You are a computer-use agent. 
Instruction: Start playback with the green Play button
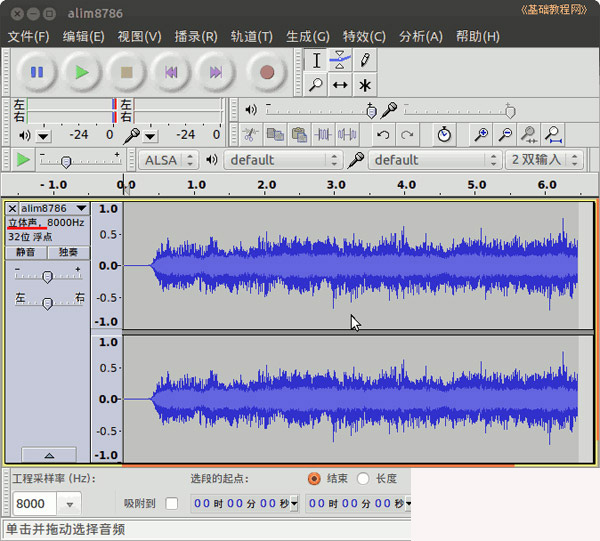(82, 72)
